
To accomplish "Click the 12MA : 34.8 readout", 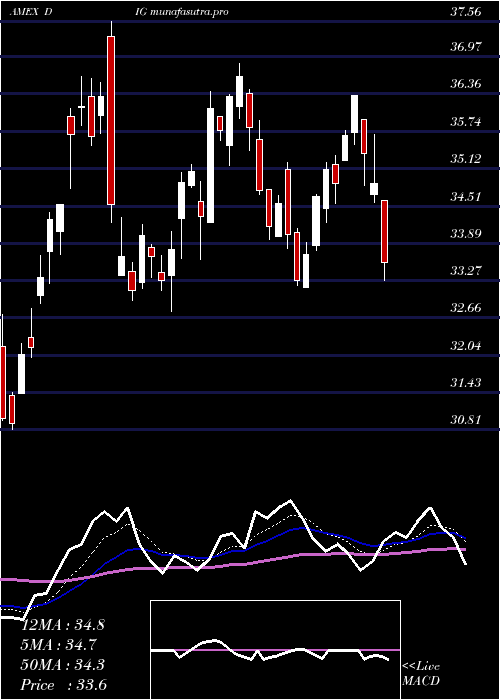I will coord(63,625).
